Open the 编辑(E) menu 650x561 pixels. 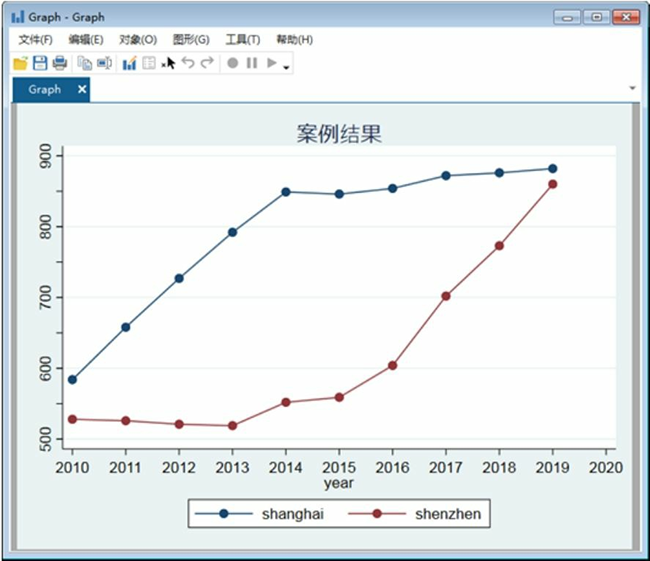[x=86, y=40]
